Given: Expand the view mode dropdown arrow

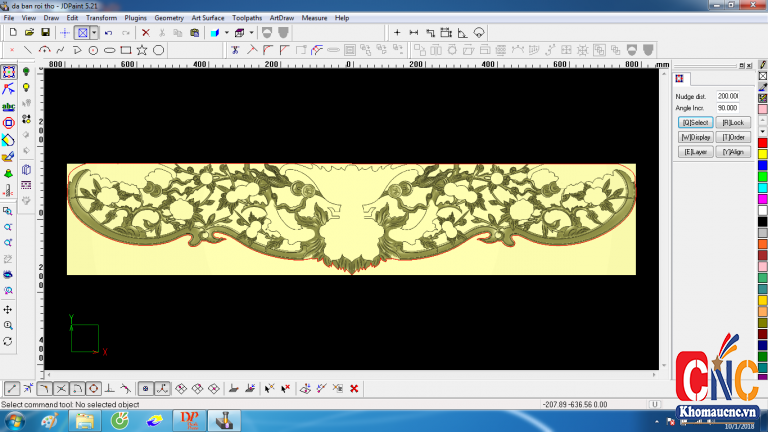Looking at the screenshot, I should [95, 33].
